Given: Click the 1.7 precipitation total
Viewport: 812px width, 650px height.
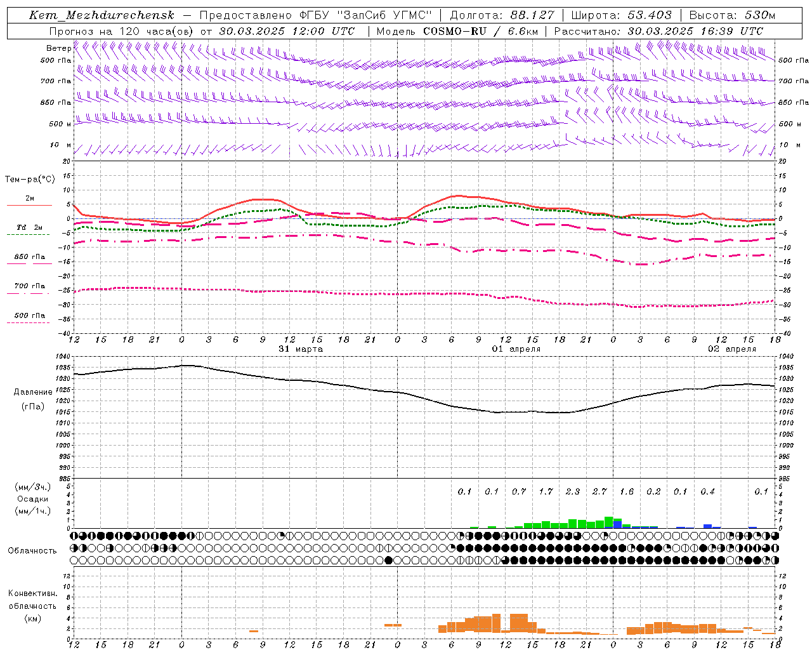Looking at the screenshot, I should 546,491.
